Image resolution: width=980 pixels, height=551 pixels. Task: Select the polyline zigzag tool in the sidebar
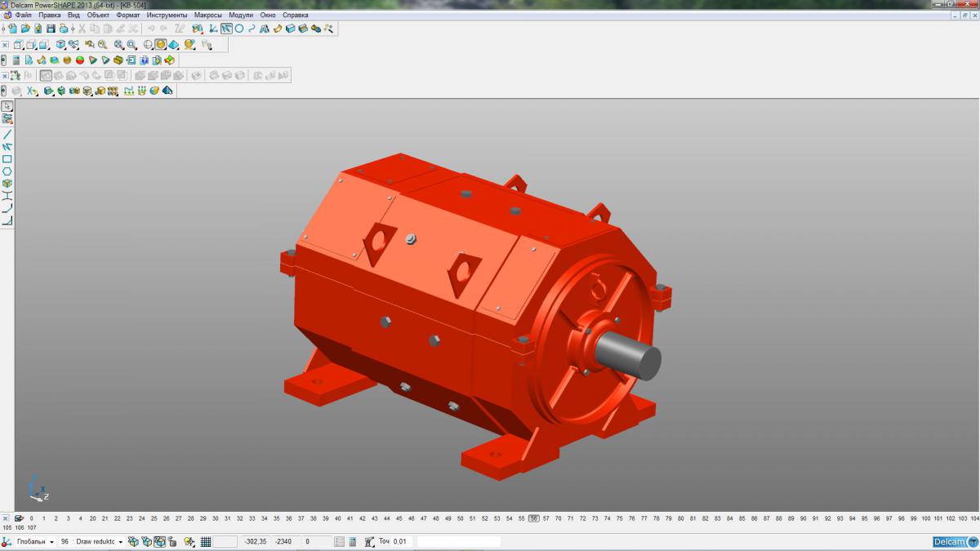tap(7, 147)
